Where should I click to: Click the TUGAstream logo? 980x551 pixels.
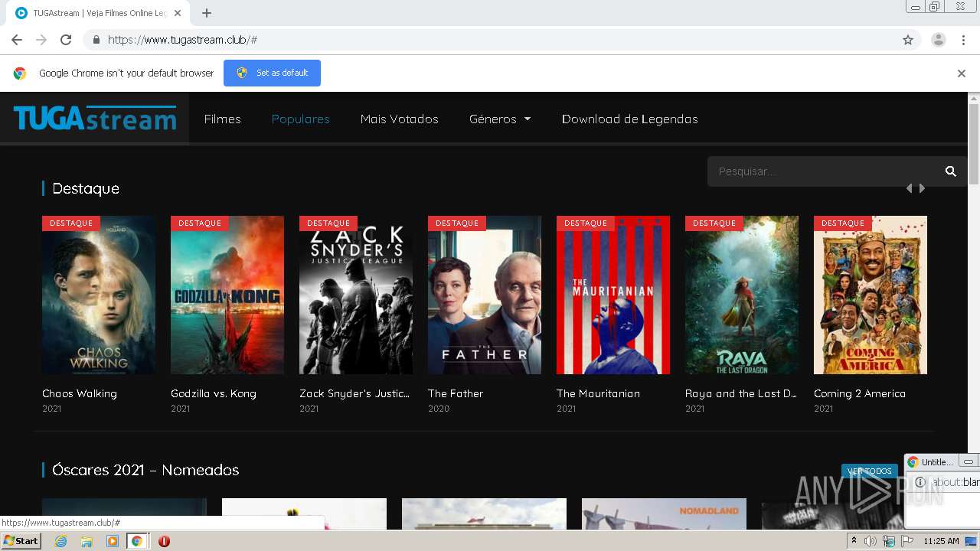(95, 119)
